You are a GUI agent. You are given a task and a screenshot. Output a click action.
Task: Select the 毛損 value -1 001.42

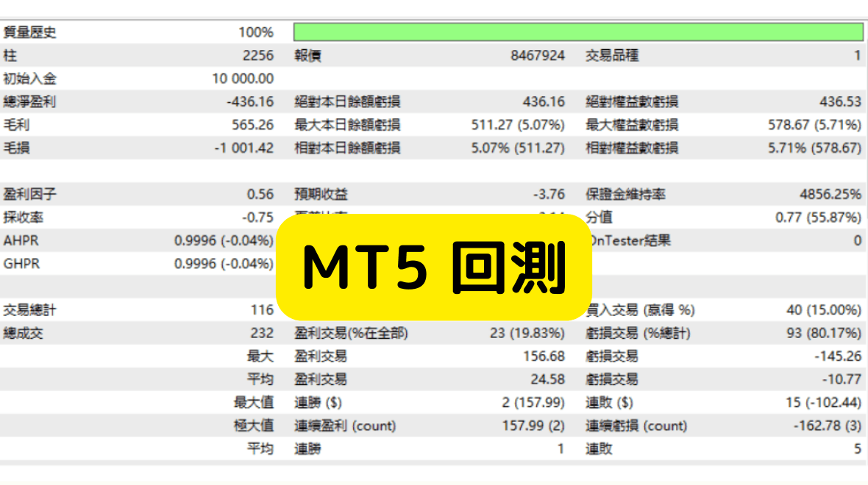point(243,148)
